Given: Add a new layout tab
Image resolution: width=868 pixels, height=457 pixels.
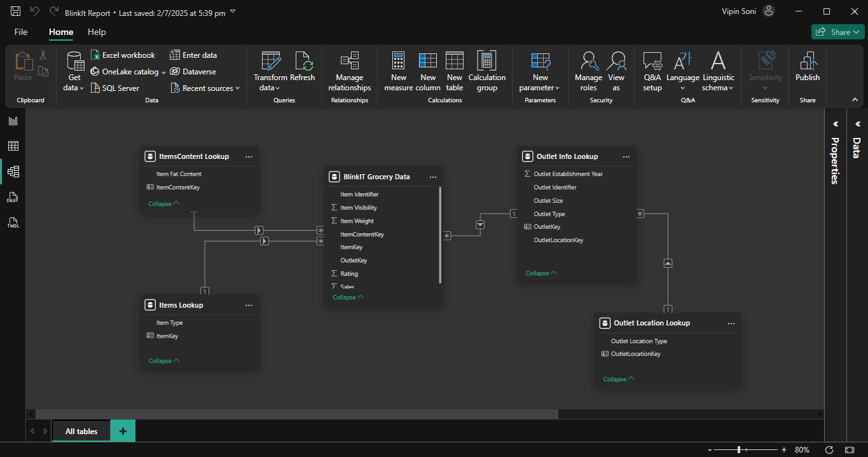Looking at the screenshot, I should pos(123,431).
